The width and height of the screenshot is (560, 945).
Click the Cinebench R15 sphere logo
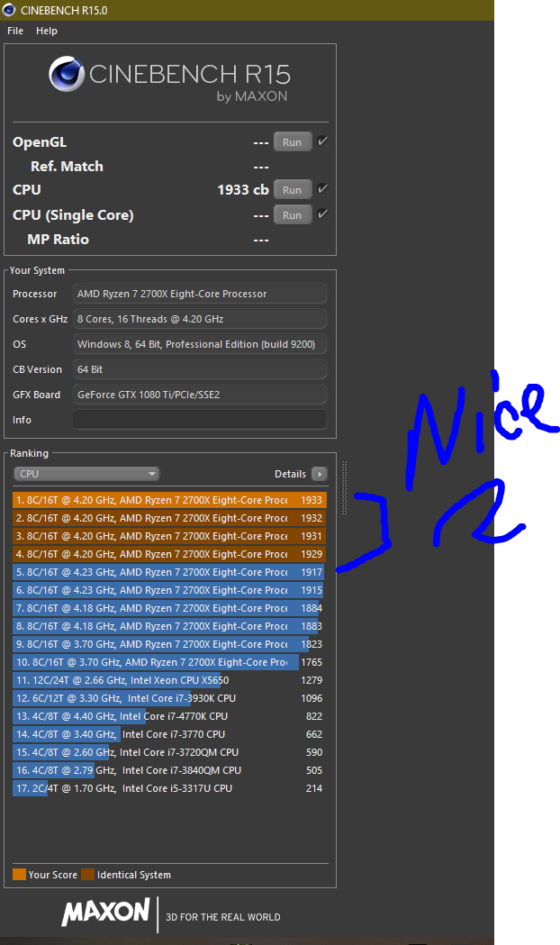click(x=67, y=74)
